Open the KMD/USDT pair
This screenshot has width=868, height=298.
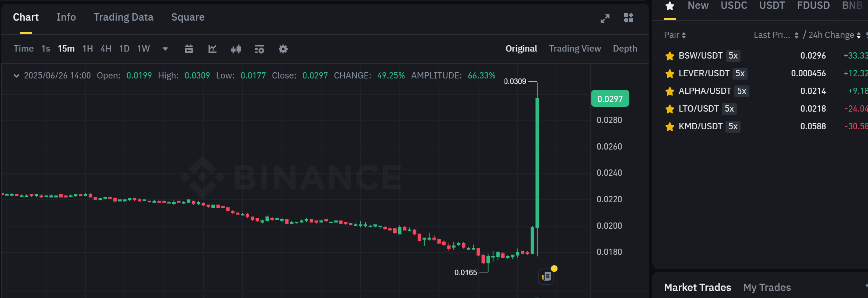click(700, 126)
